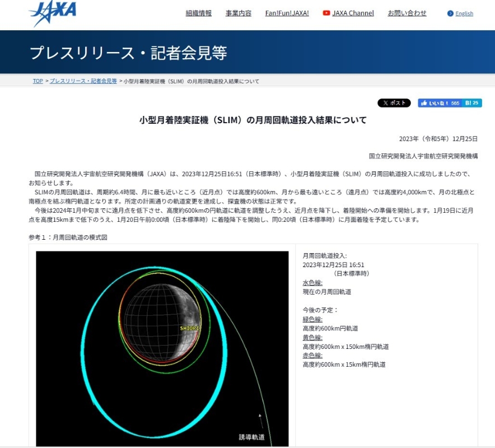Click the SLIM press release article title

coord(253,120)
